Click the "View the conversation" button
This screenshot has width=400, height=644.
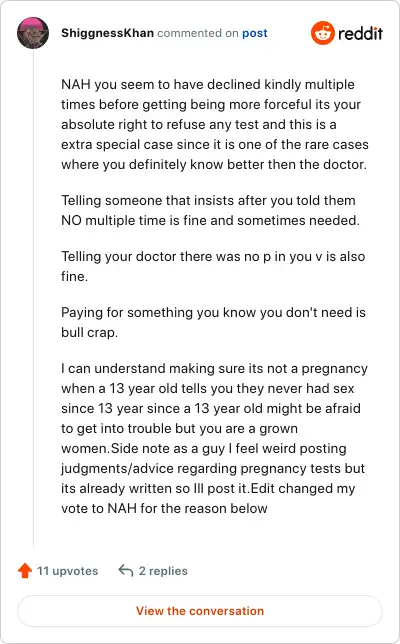(x=200, y=611)
